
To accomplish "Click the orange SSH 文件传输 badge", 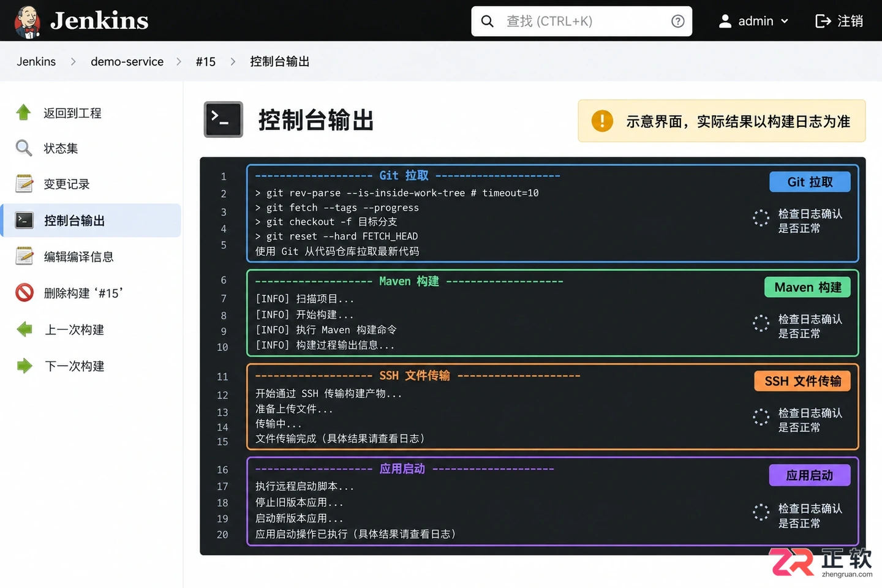I will tap(803, 381).
